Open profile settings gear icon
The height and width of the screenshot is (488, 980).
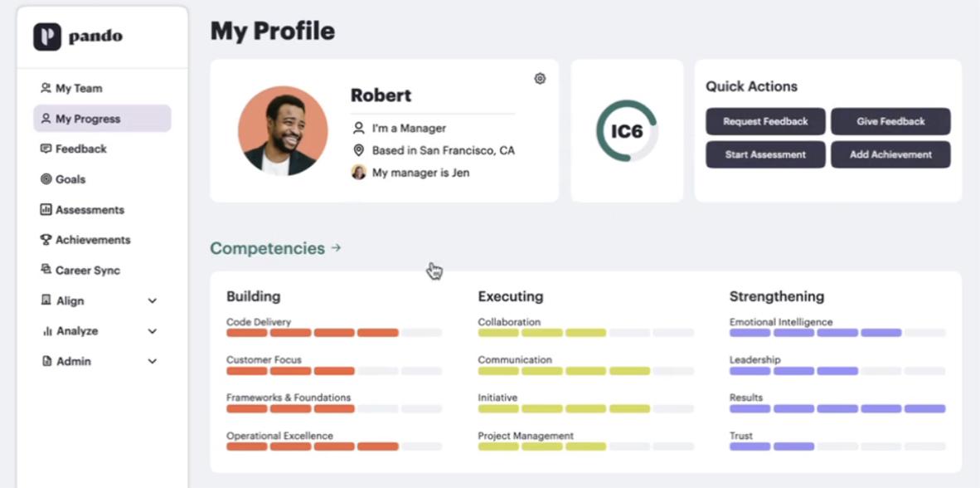(x=540, y=79)
